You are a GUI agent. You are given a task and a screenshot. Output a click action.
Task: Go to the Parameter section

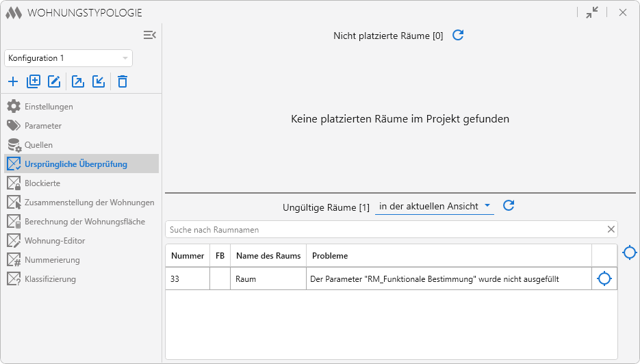(x=43, y=126)
